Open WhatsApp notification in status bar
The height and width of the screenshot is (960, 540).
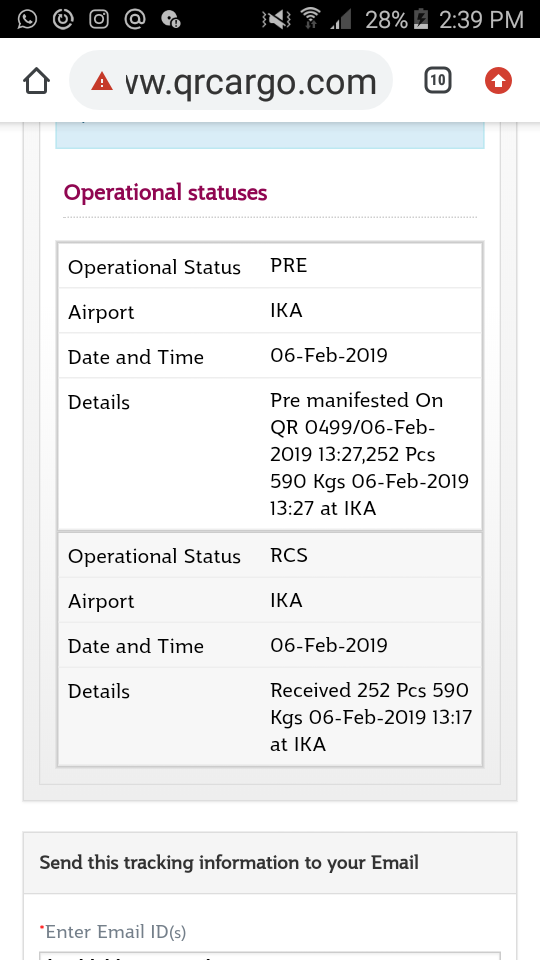click(x=27, y=20)
